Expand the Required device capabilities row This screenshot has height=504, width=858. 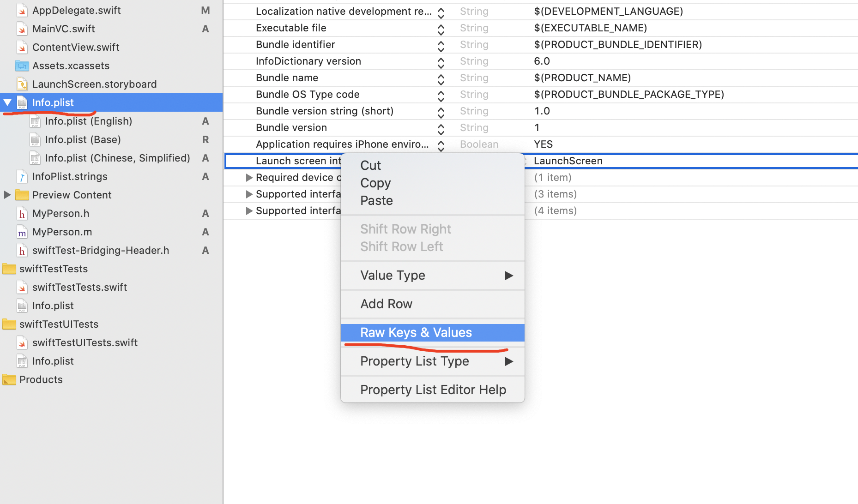(249, 177)
